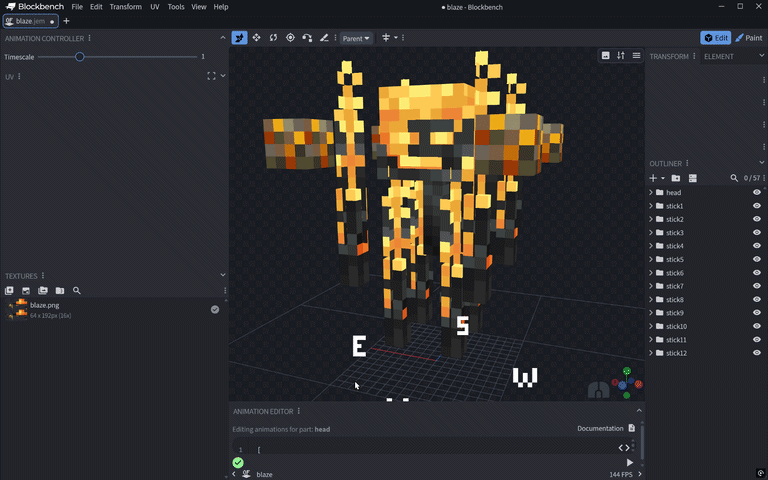This screenshot has height=480, width=768.
Task: Open the viewport screenshot/image icon
Action: click(606, 55)
